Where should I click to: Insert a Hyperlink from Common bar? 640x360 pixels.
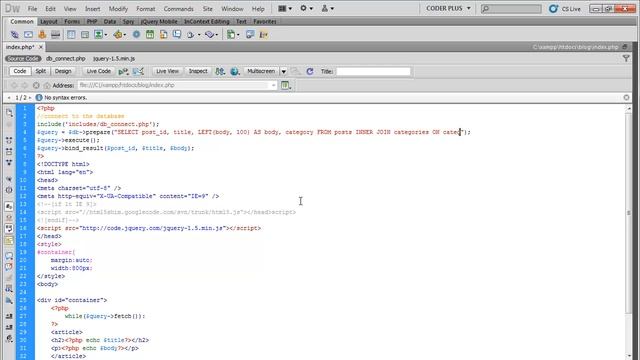pos(15,35)
